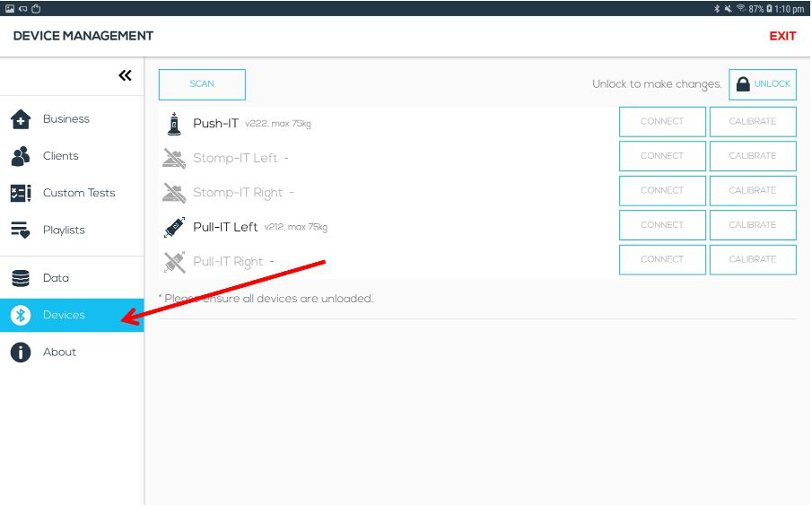Open the Custom Tests menu item
The image size is (812, 505).
79,193
